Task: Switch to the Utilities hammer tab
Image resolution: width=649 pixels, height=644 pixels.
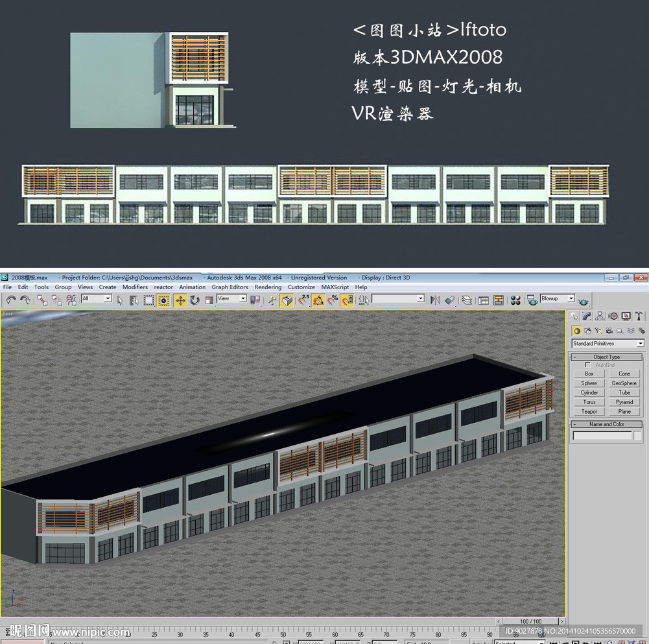Action: [639, 316]
